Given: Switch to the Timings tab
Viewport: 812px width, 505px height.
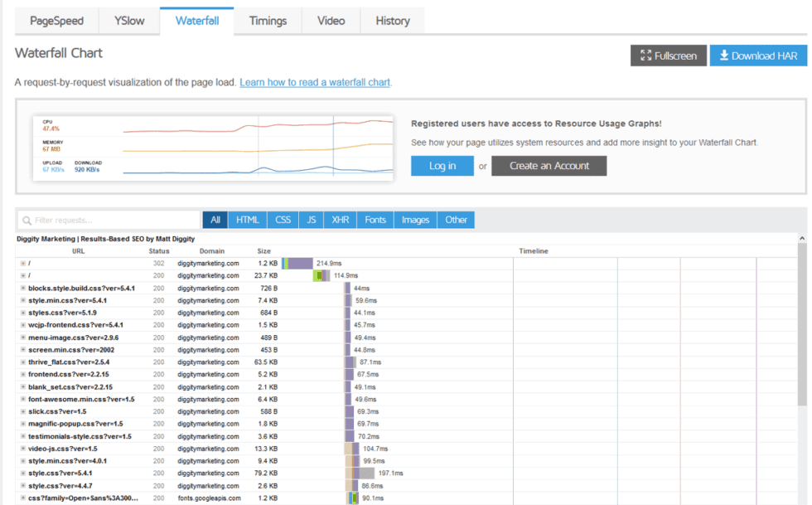Looking at the screenshot, I should (267, 21).
